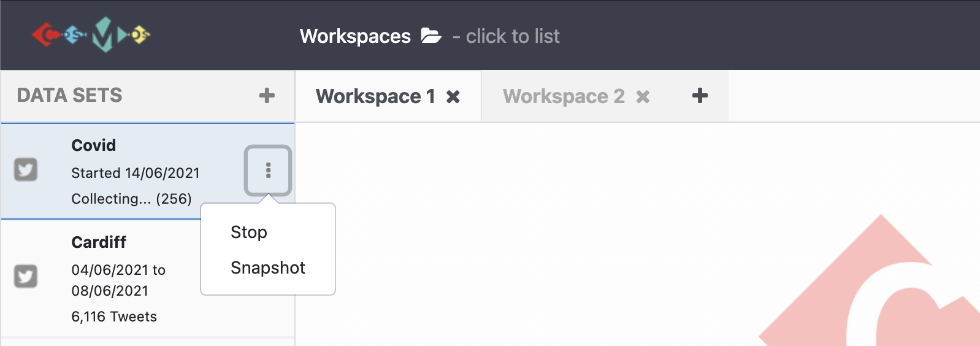Click the Twitter icon beside Cardiff
The width and height of the screenshot is (980, 346).
tap(26, 276)
